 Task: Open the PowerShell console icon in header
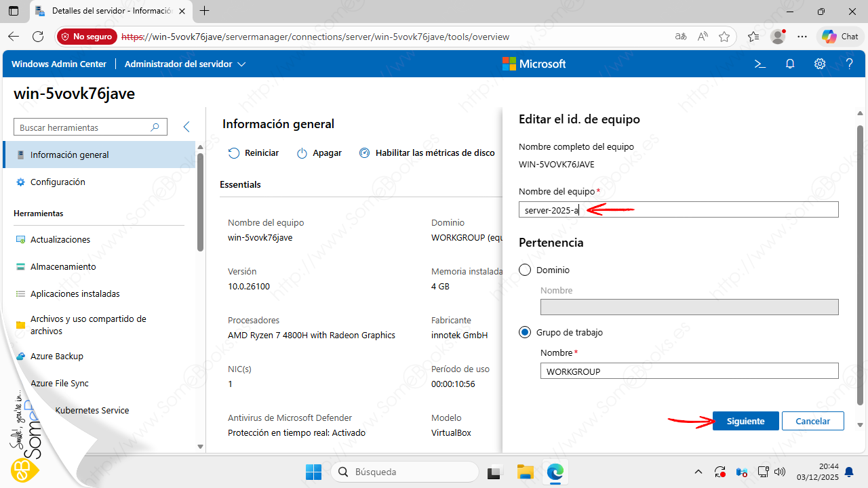(x=760, y=64)
